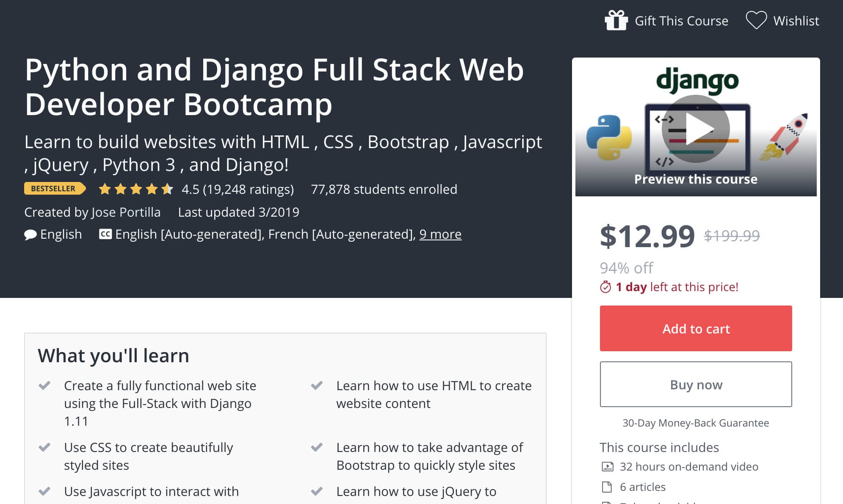Click the articles document icon

[607, 487]
